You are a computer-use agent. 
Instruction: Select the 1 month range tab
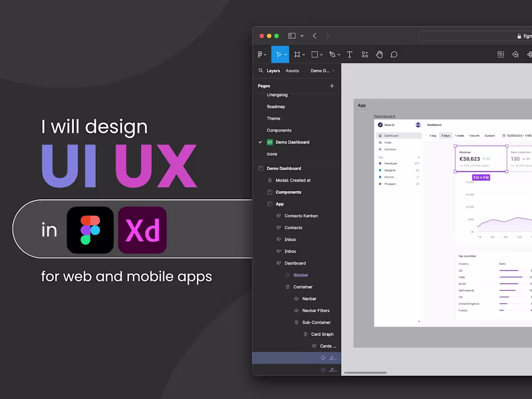click(x=474, y=136)
